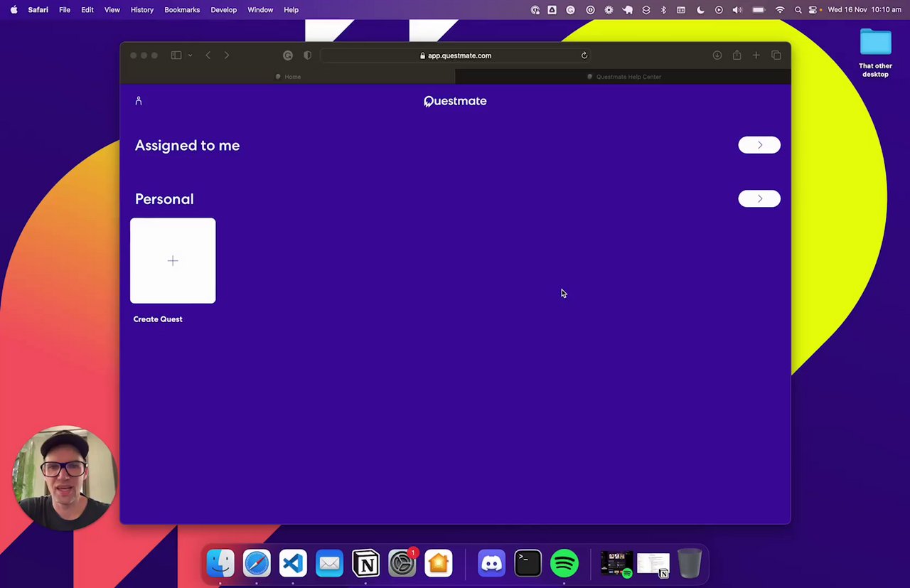This screenshot has height=588, width=910.
Task: Open Control Center
Action: (x=813, y=10)
